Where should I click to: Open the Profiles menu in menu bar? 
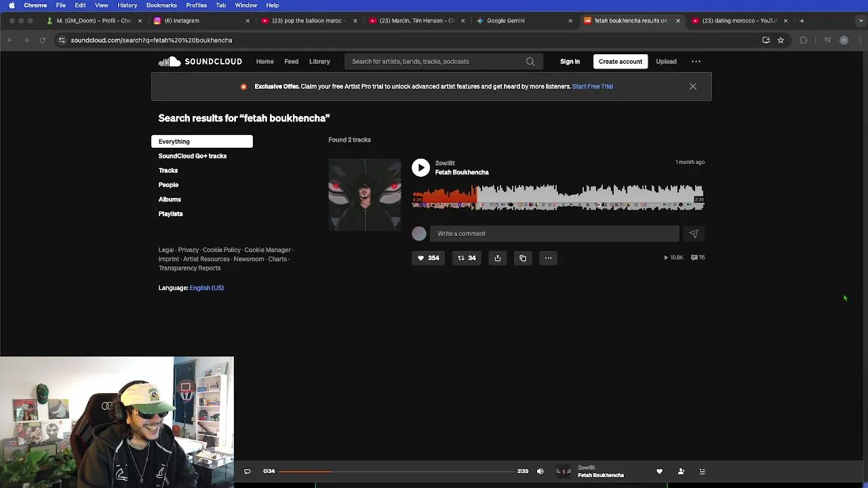pyautogui.click(x=196, y=5)
